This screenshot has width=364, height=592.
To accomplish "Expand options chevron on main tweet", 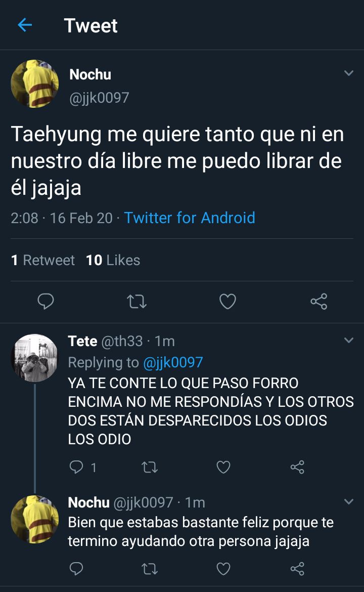I will [x=349, y=73].
